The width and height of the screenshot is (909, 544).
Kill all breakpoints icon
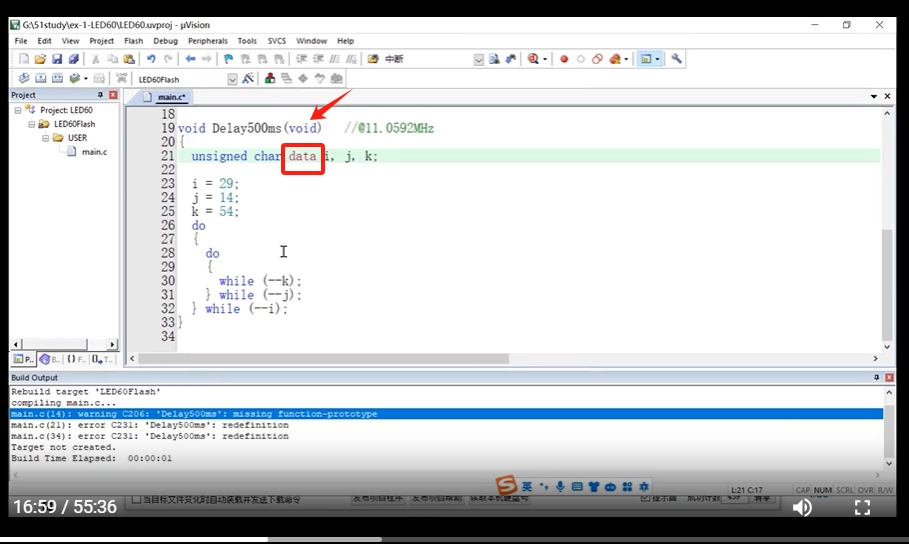(615, 59)
